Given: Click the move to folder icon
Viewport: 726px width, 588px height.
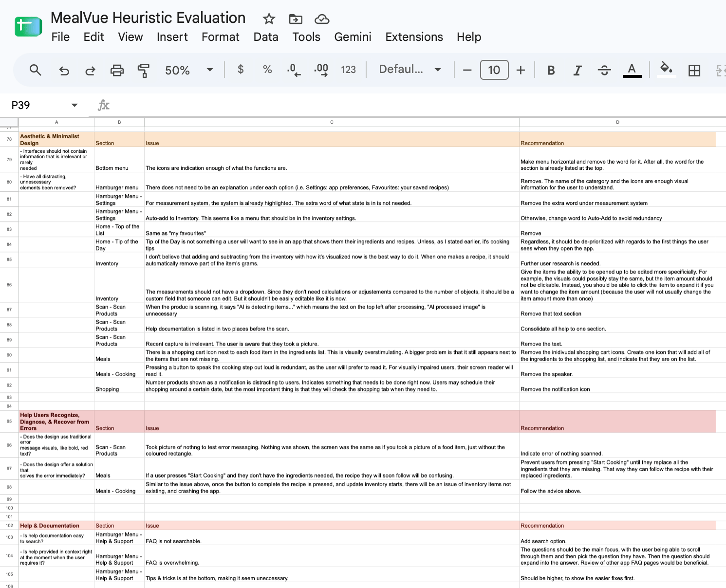Looking at the screenshot, I should (x=296, y=19).
